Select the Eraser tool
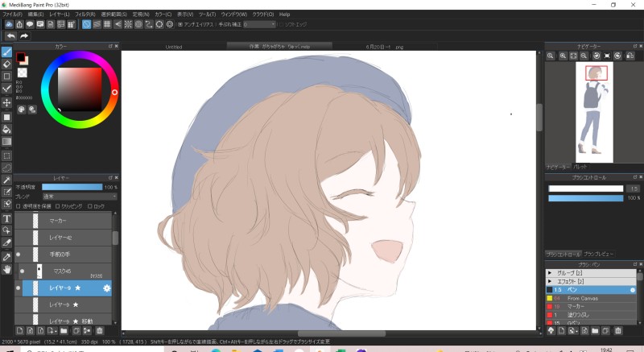The image size is (644, 352). tap(6, 64)
